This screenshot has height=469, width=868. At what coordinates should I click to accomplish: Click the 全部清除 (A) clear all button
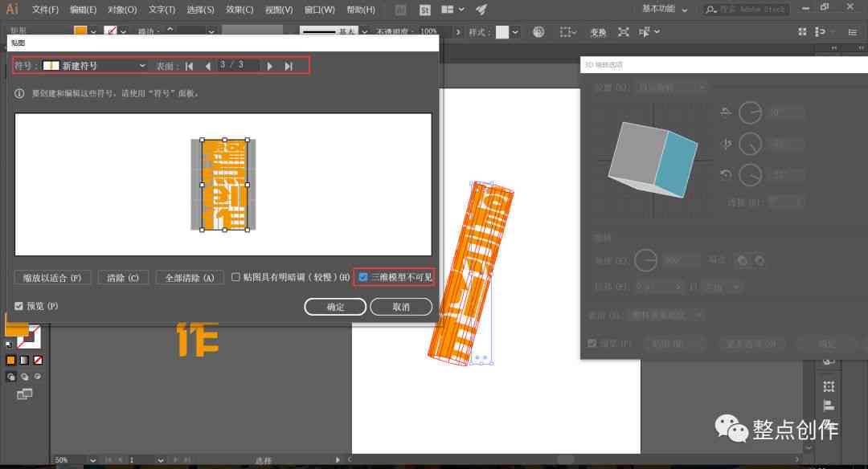coord(190,278)
